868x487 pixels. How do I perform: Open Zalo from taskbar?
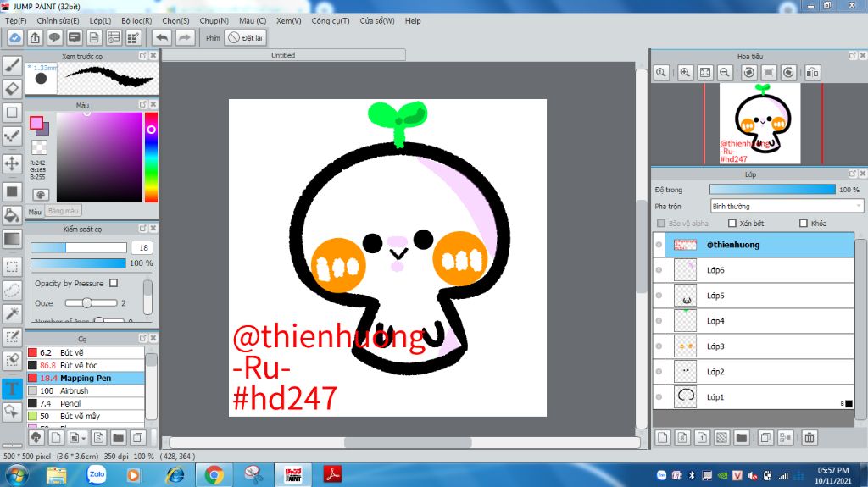tap(97, 475)
